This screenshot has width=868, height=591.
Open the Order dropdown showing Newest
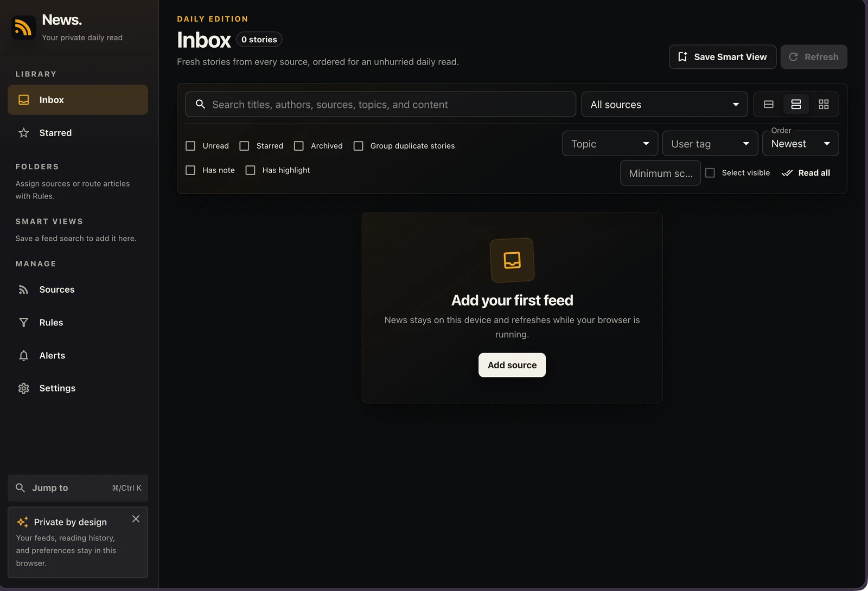pyautogui.click(x=800, y=144)
